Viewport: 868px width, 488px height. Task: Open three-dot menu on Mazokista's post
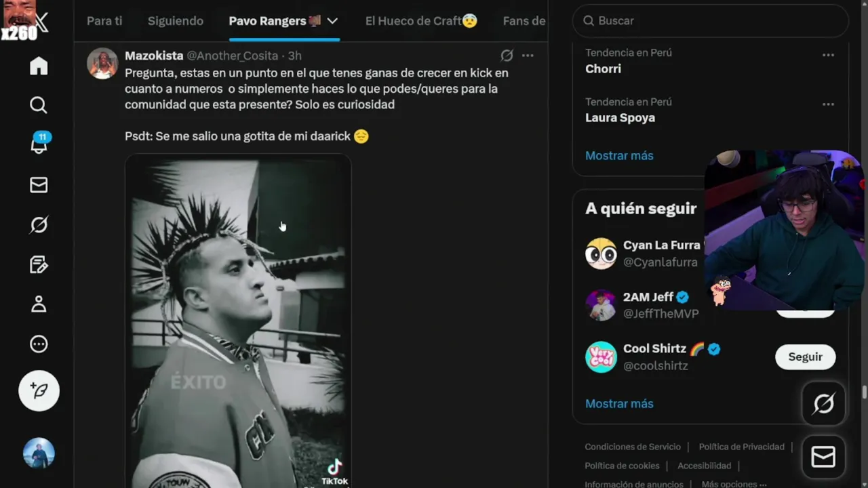pyautogui.click(x=528, y=56)
